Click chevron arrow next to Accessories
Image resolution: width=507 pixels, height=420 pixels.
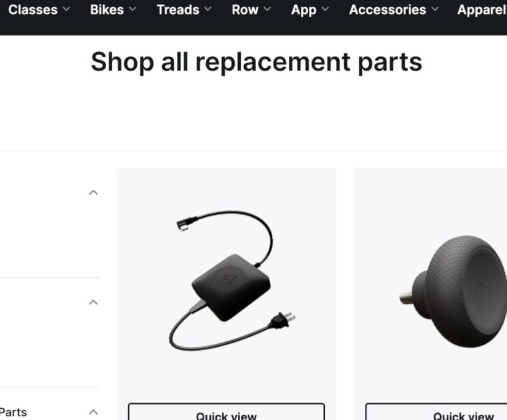tap(435, 9)
